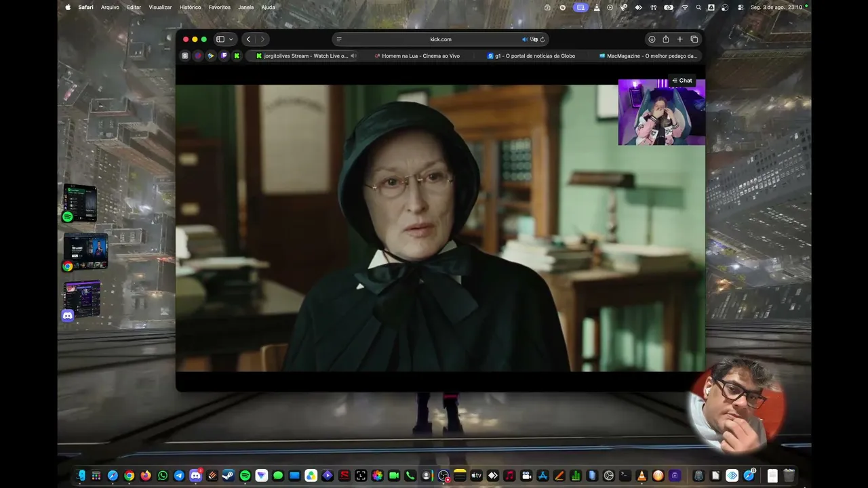This screenshot has width=868, height=488.
Task: Click the Wi-Fi icon in menu bar
Action: [x=685, y=7]
